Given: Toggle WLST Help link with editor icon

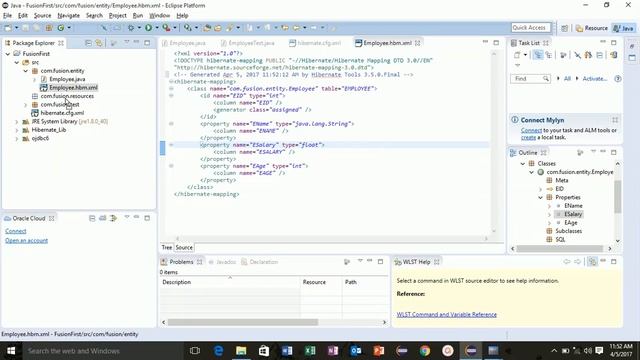Looking at the screenshot, I should click(x=592, y=262).
